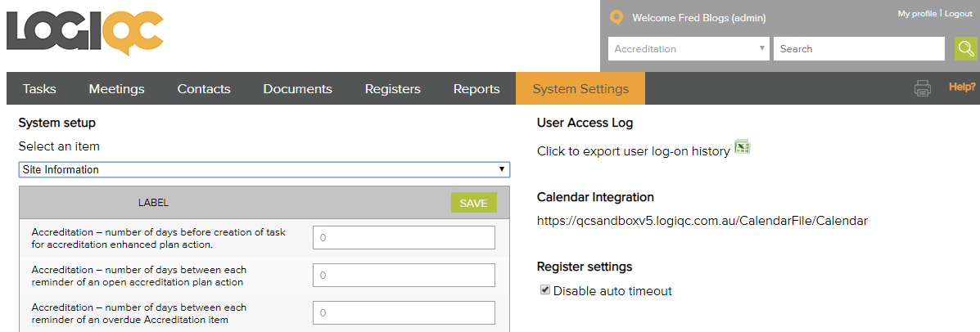Click the LogiQC logo

(84, 35)
